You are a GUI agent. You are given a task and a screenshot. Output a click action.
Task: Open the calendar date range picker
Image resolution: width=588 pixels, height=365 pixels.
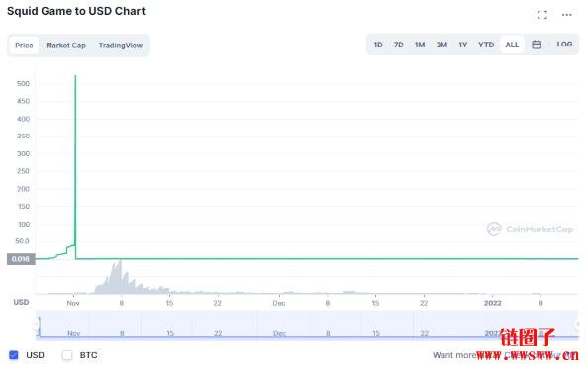pos(537,45)
